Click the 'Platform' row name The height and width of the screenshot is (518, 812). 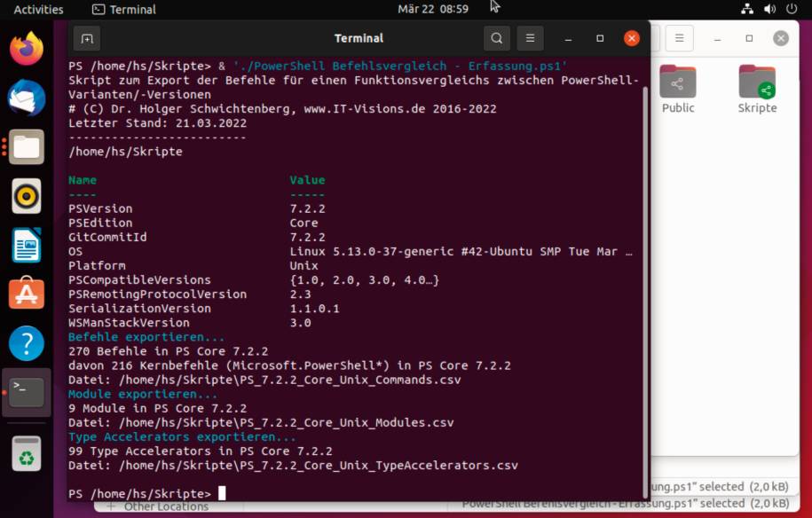coord(97,265)
